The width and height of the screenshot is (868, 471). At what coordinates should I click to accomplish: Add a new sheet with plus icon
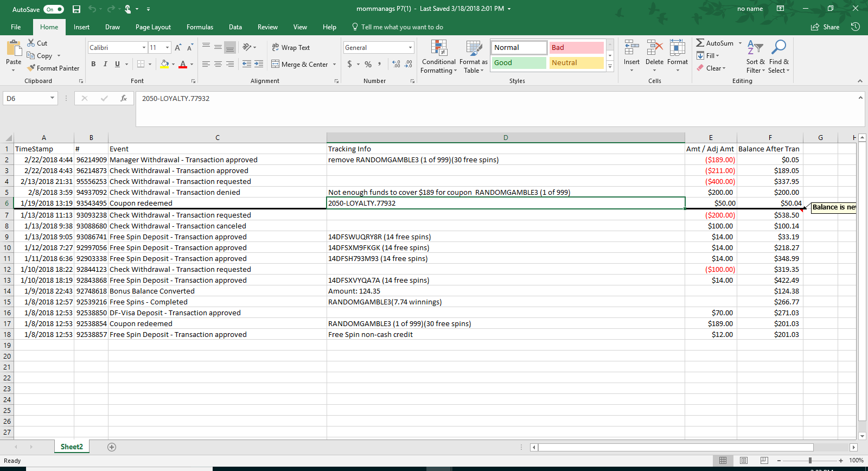(112, 447)
